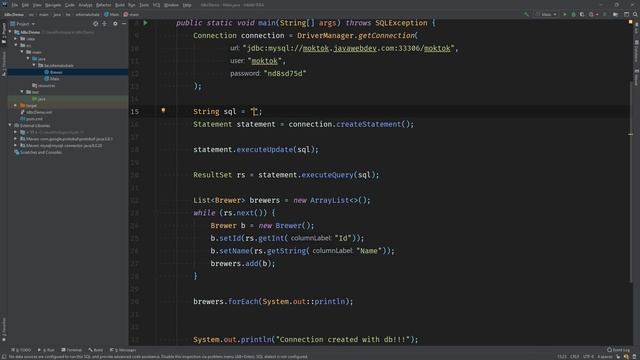Run the Main configuration with play button

[x=565, y=14]
